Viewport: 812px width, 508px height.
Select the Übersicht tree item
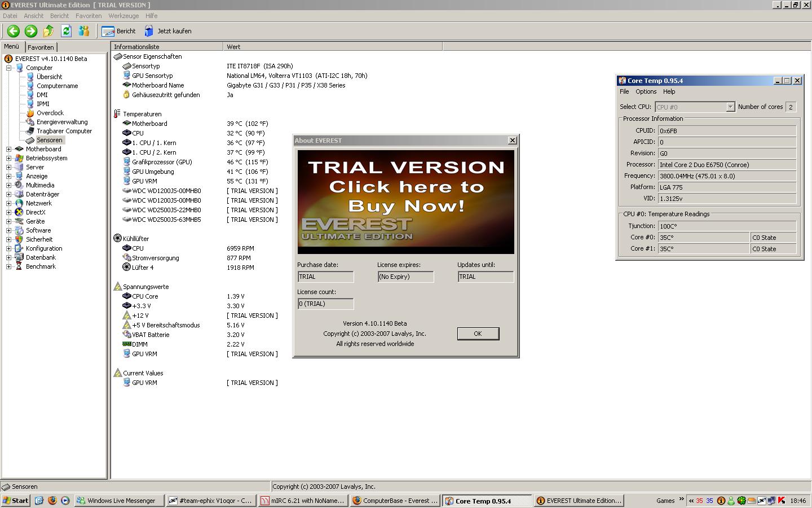(x=49, y=77)
